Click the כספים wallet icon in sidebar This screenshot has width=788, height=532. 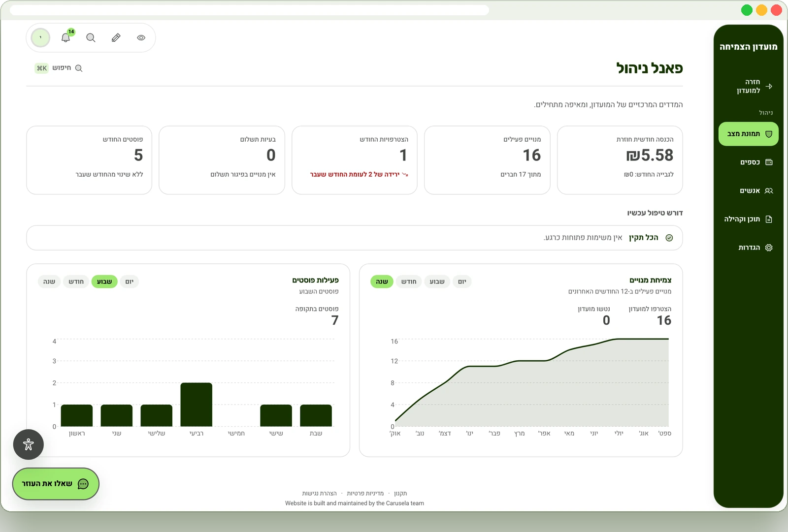[x=769, y=162]
